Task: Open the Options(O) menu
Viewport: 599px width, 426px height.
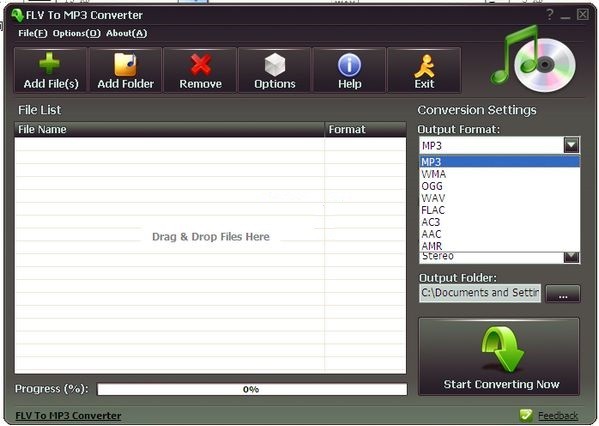Action: (76, 33)
